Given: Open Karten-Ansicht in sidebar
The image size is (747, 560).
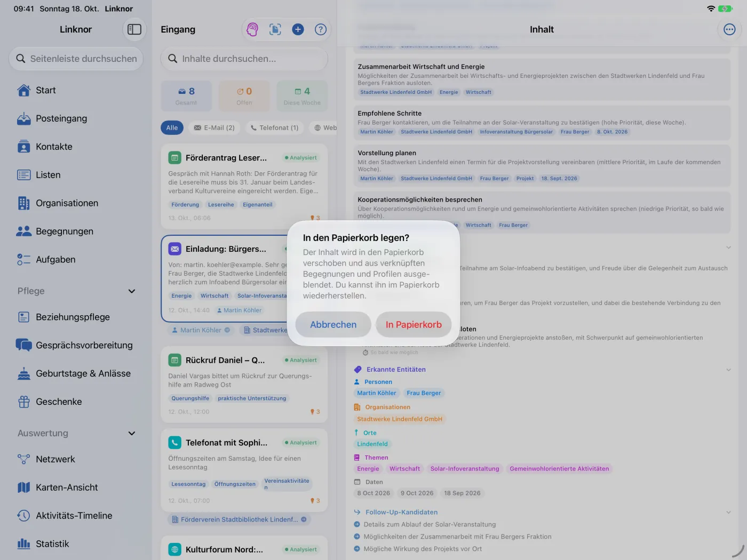Looking at the screenshot, I should pyautogui.click(x=76, y=487).
